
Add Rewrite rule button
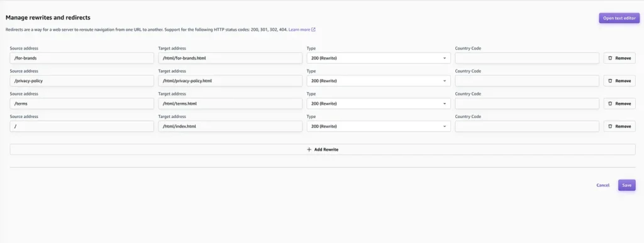coord(323,149)
